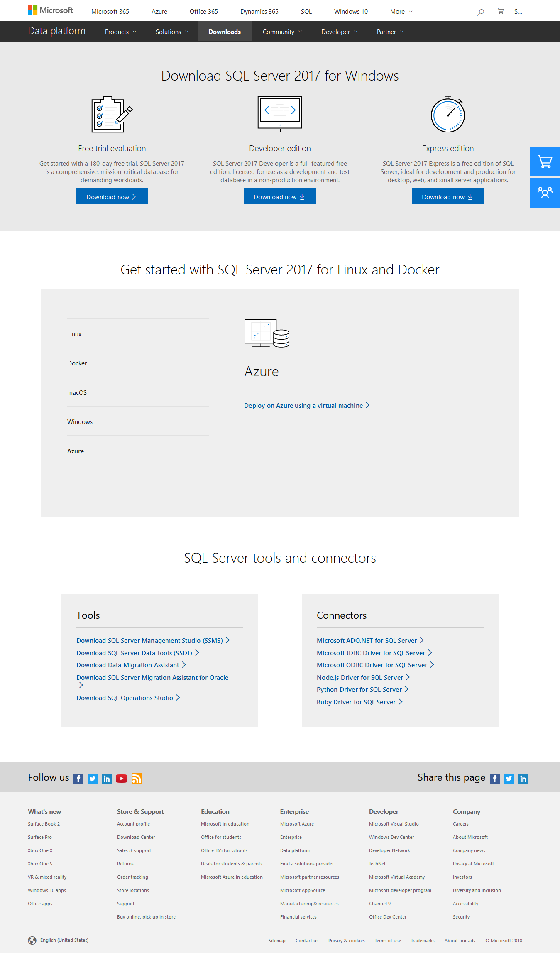
Task: Select the Docker platform row
Action: pyautogui.click(x=138, y=363)
